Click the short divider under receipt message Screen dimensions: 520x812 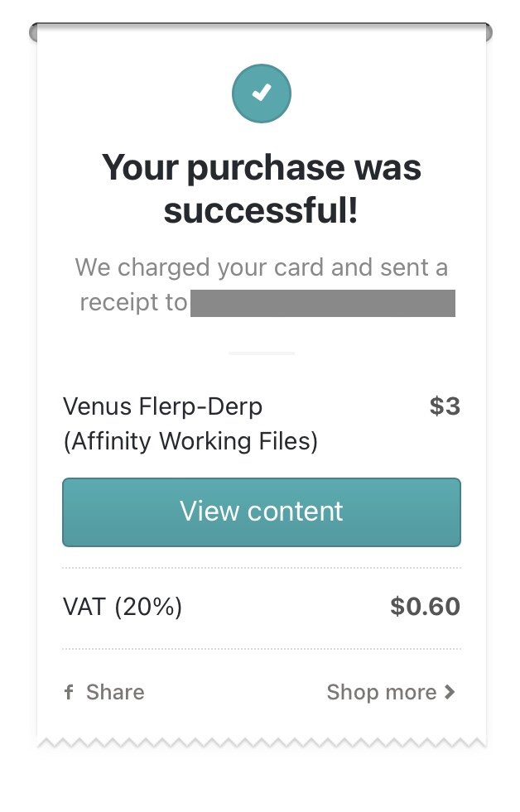click(x=262, y=353)
